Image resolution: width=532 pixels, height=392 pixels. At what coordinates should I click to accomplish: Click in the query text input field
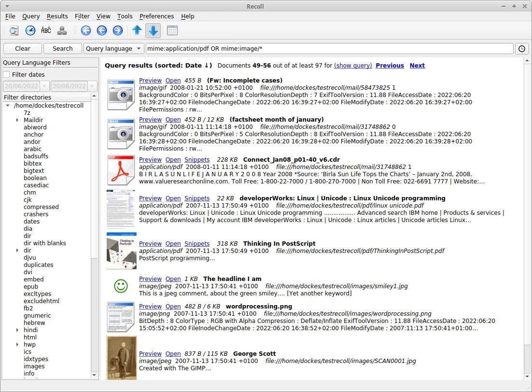coord(329,48)
